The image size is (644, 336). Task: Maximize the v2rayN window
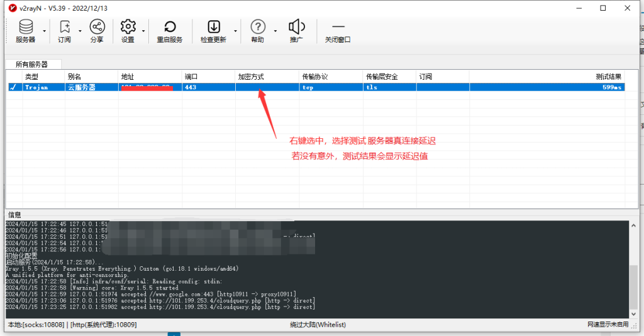pos(603,8)
